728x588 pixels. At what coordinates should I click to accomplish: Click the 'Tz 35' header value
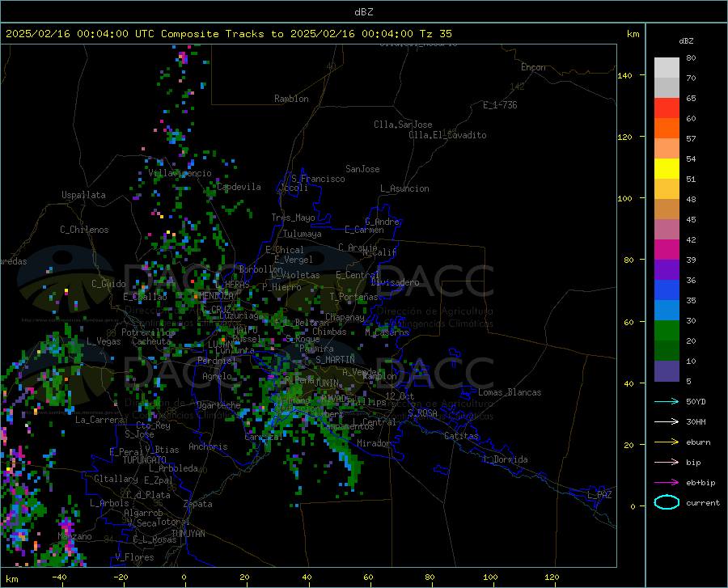[x=435, y=34]
